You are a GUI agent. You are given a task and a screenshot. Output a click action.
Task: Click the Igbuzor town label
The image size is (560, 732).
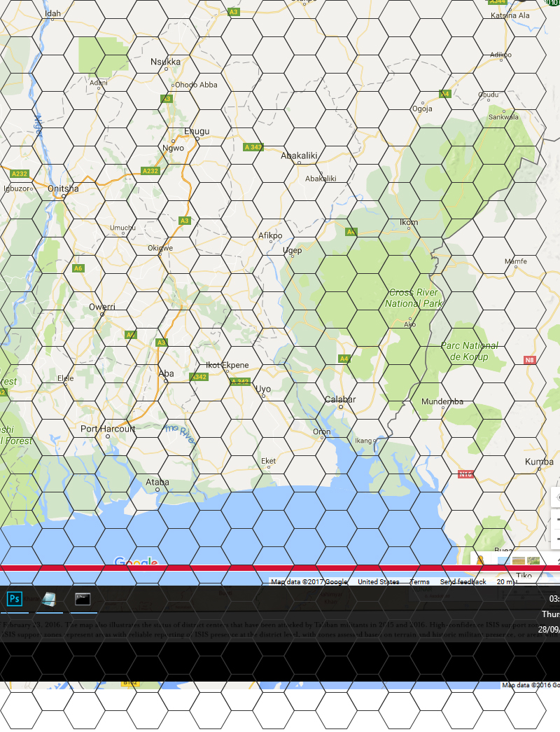pos(16,188)
